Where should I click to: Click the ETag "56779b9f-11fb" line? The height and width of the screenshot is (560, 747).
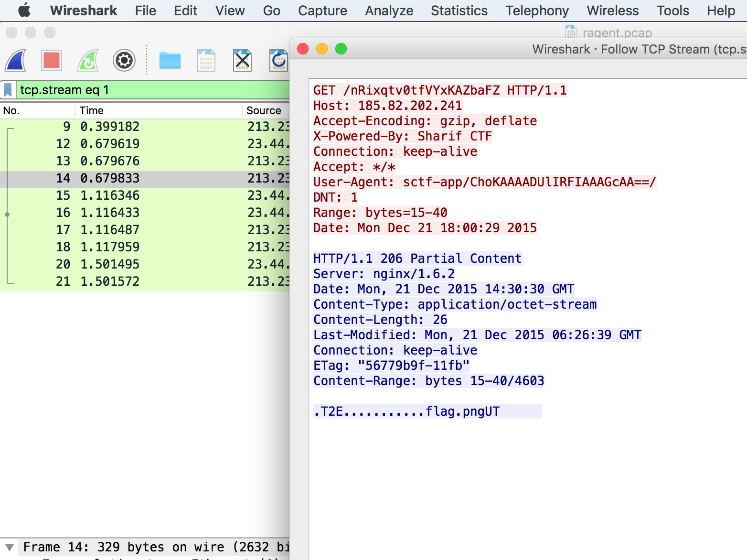tap(392, 366)
